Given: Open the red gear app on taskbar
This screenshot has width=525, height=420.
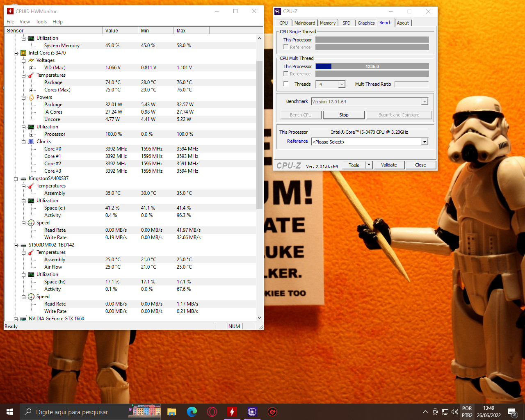Looking at the screenshot, I should [272, 412].
